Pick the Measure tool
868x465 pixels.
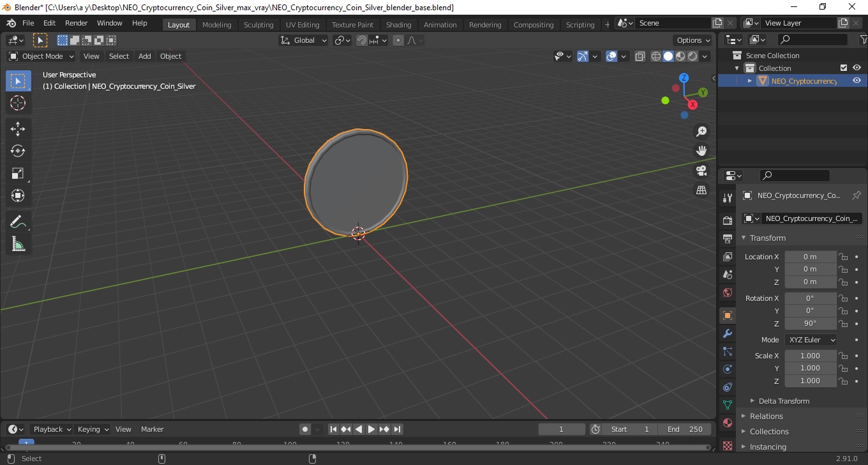pos(18,244)
